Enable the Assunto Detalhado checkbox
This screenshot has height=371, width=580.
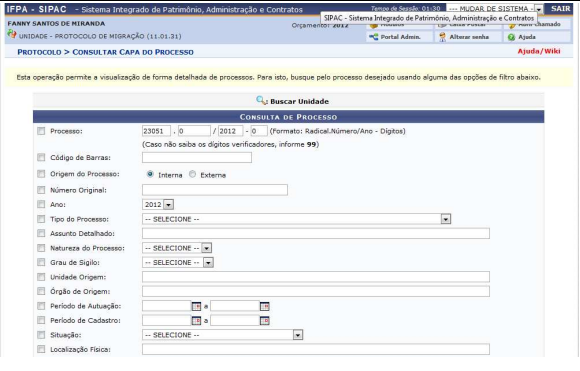coord(41,233)
